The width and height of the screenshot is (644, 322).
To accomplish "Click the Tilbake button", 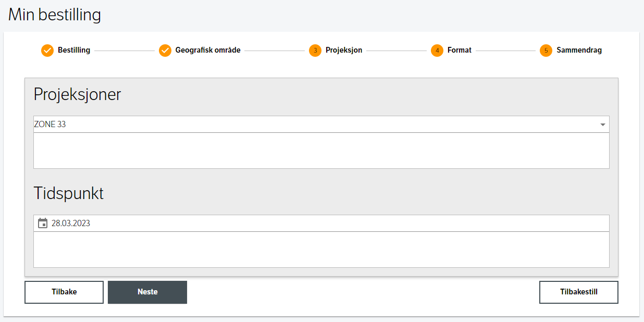I will pyautogui.click(x=64, y=292).
